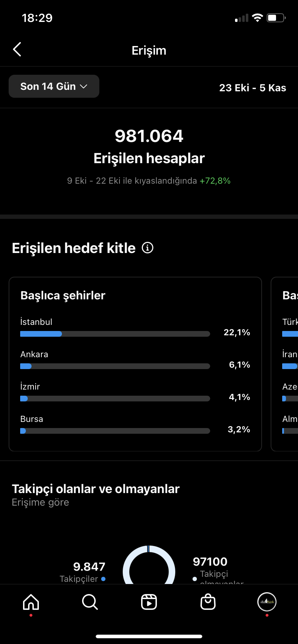The width and height of the screenshot is (298, 644).
Task: Tap the Erişim page title
Action: 149,50
